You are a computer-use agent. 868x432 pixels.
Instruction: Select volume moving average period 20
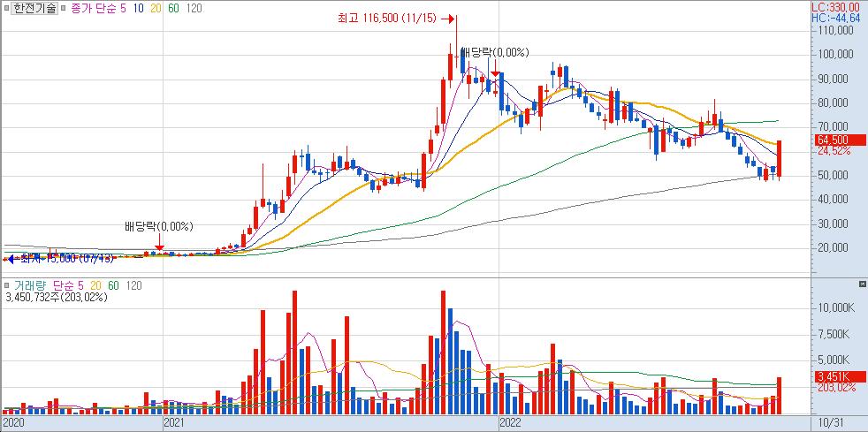click(x=95, y=285)
